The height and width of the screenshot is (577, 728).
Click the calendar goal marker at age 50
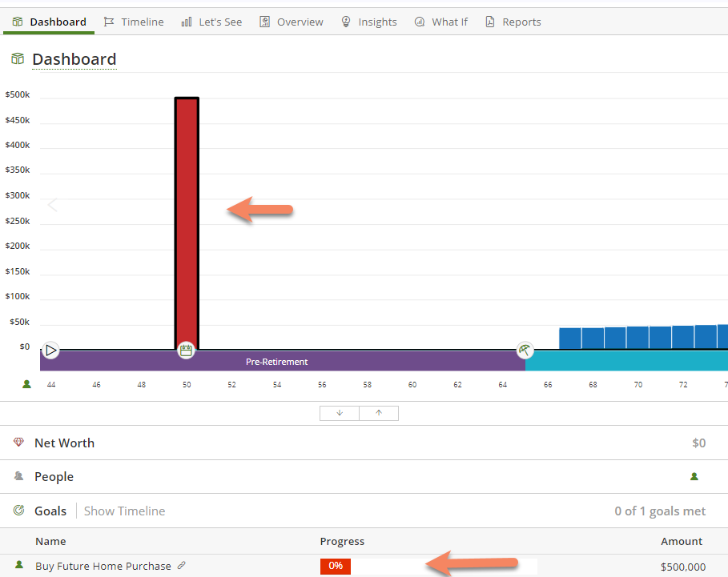(186, 350)
